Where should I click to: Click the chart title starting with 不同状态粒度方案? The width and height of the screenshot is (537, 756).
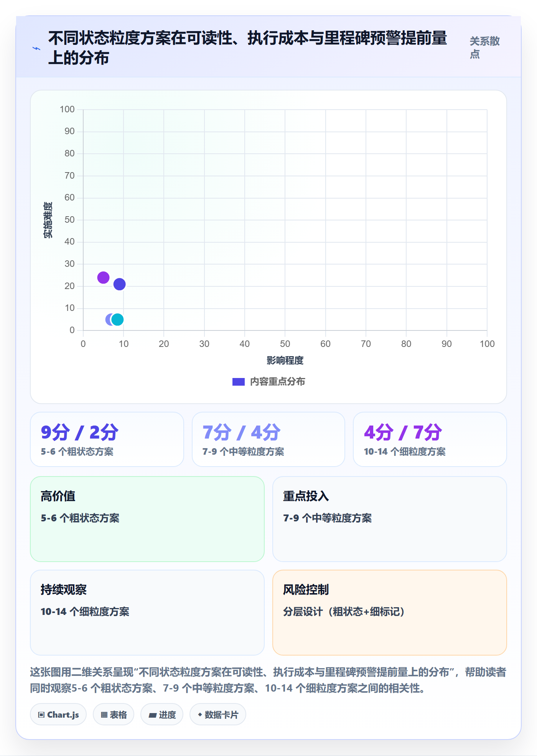tap(247, 48)
